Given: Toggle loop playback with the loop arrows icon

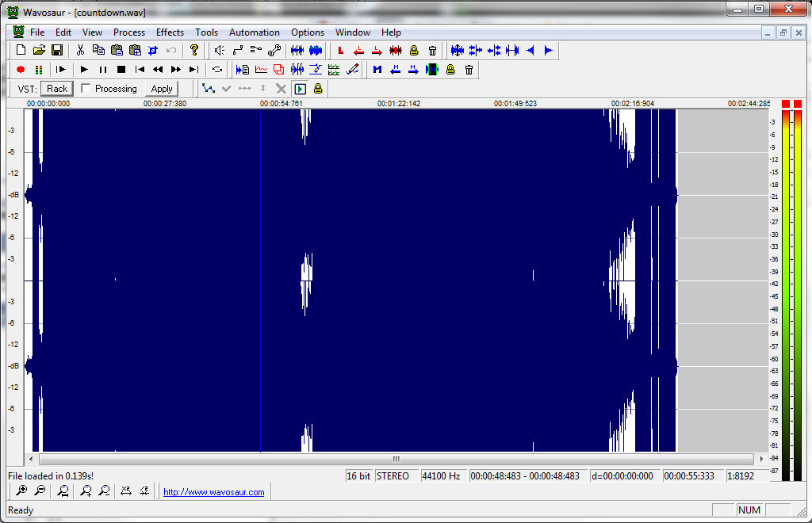Looking at the screenshot, I should click(x=217, y=69).
